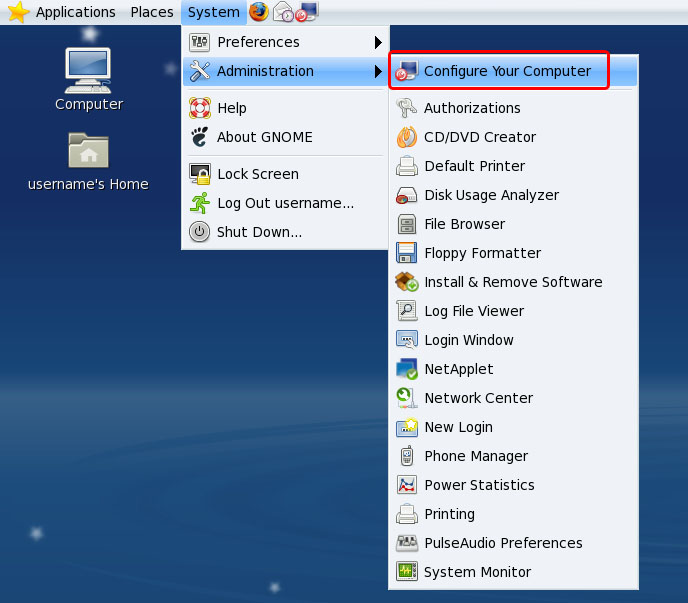Click the CD/DVD Creator flame icon
Viewport: 688px width, 603px height.
coord(407,137)
